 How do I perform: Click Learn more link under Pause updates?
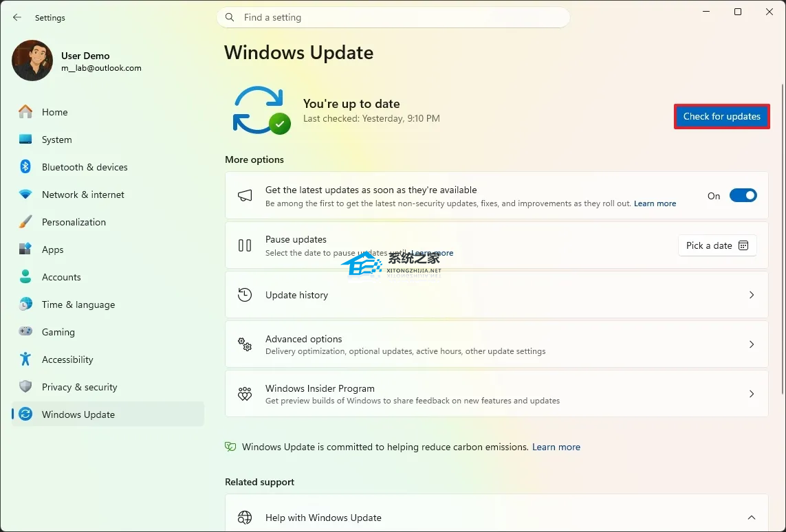click(432, 253)
